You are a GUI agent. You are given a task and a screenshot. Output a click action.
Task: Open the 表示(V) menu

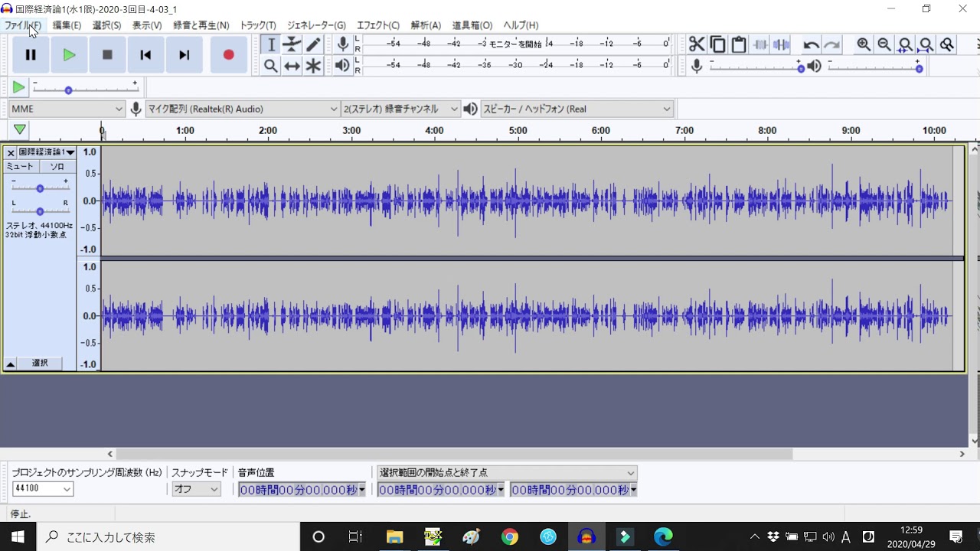(x=147, y=25)
